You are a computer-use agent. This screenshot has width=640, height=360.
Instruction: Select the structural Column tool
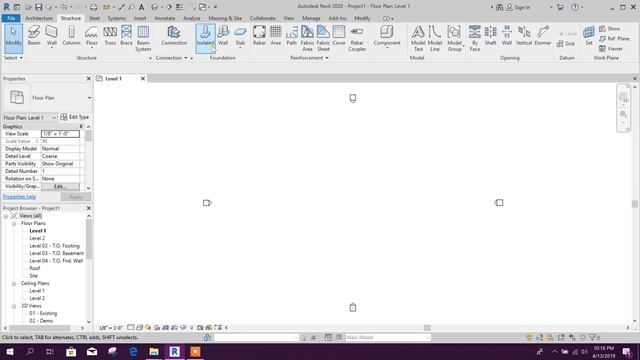(71, 36)
